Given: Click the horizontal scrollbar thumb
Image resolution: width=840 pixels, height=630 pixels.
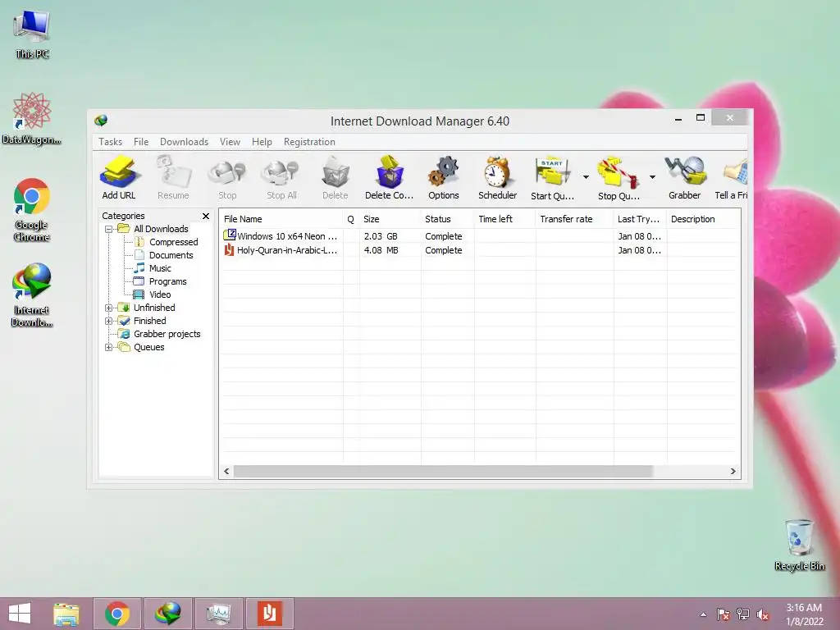Looking at the screenshot, I should (444, 472).
